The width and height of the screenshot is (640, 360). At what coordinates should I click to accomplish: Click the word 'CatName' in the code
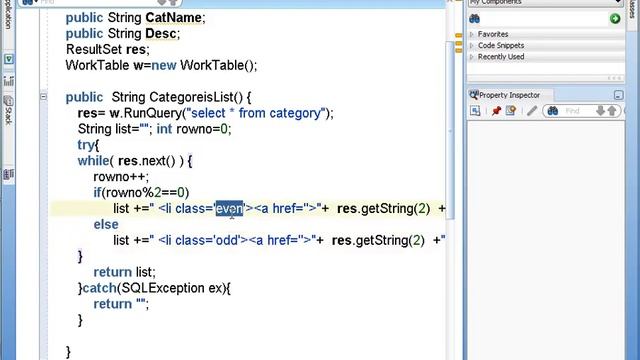173,18
